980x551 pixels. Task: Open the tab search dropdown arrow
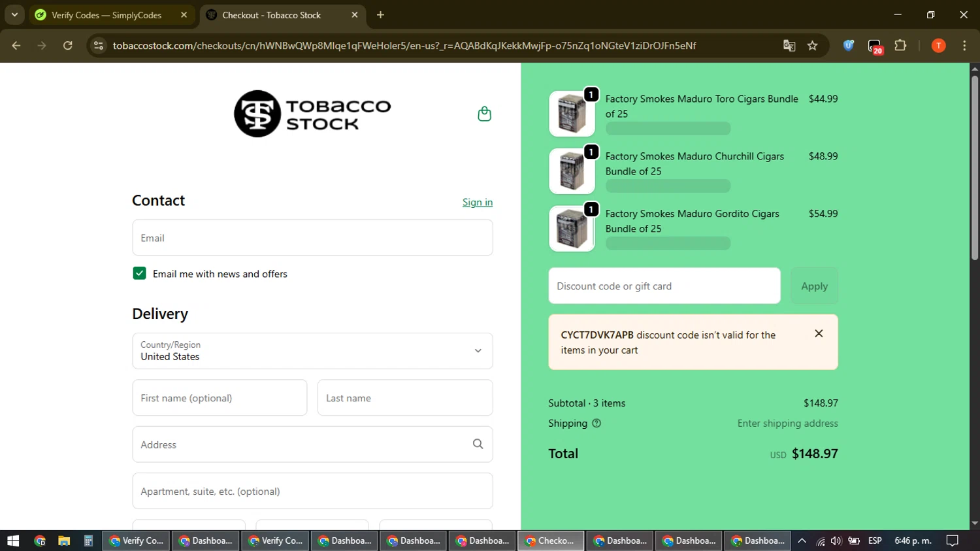[x=14, y=14]
